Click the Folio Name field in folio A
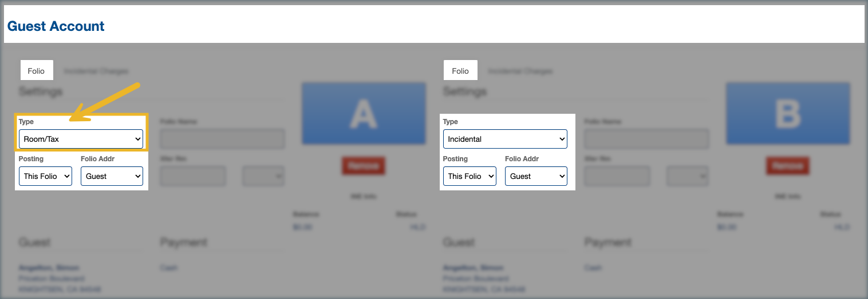 (222, 139)
